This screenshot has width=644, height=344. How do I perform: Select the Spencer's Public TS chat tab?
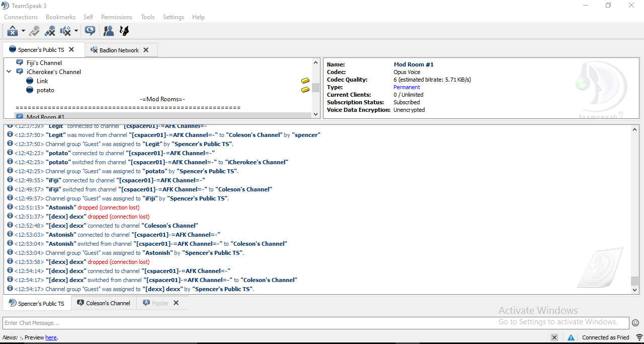[37, 303]
